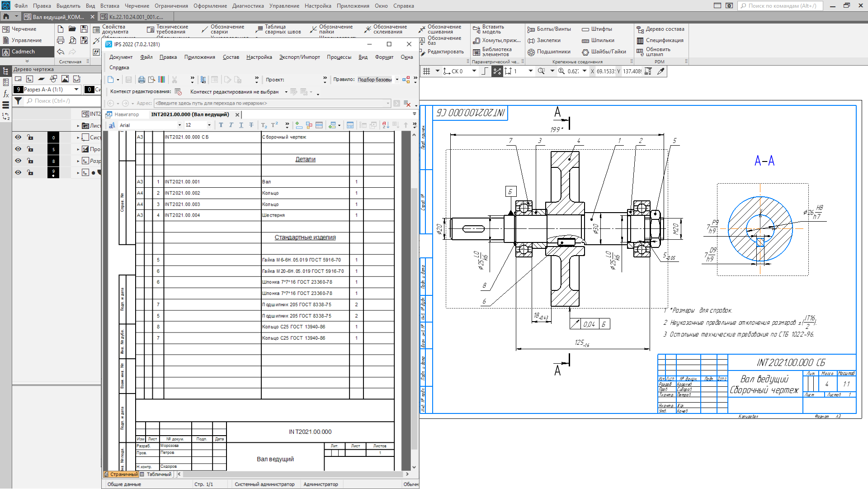The height and width of the screenshot is (489, 868).
Task: Click the sort A-Z icon in specification toolbar
Action: pyautogui.click(x=385, y=125)
